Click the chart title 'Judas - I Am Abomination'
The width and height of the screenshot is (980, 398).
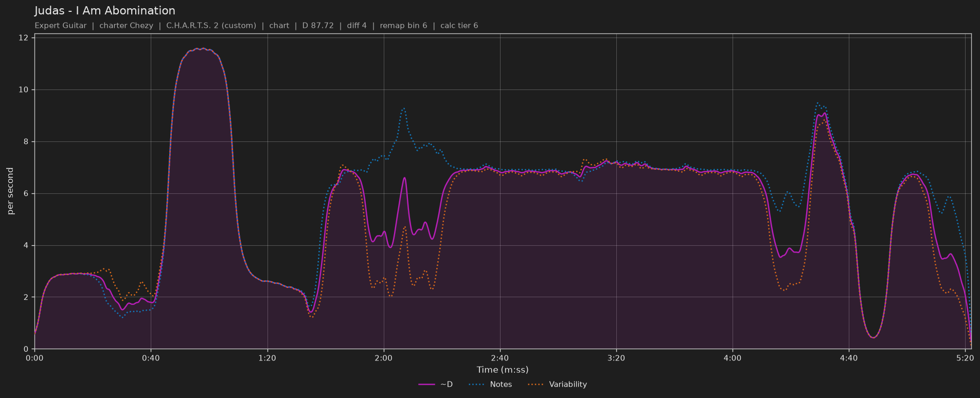coord(105,11)
